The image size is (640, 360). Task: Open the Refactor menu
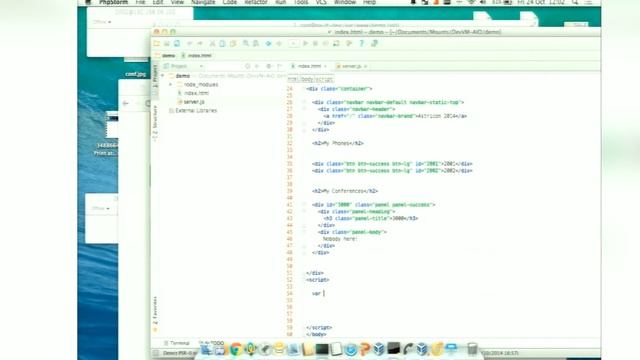[256, 2]
